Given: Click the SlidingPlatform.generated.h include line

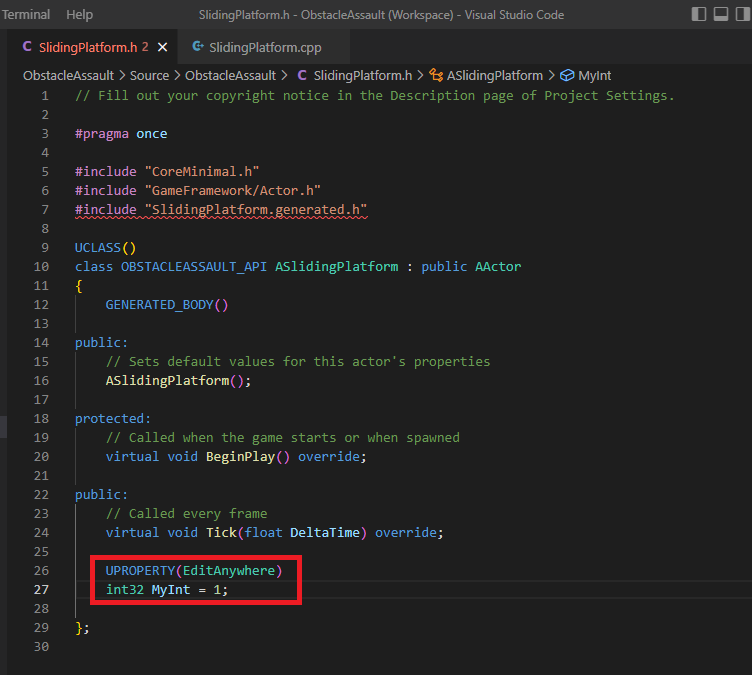Looking at the screenshot, I should coord(221,210).
